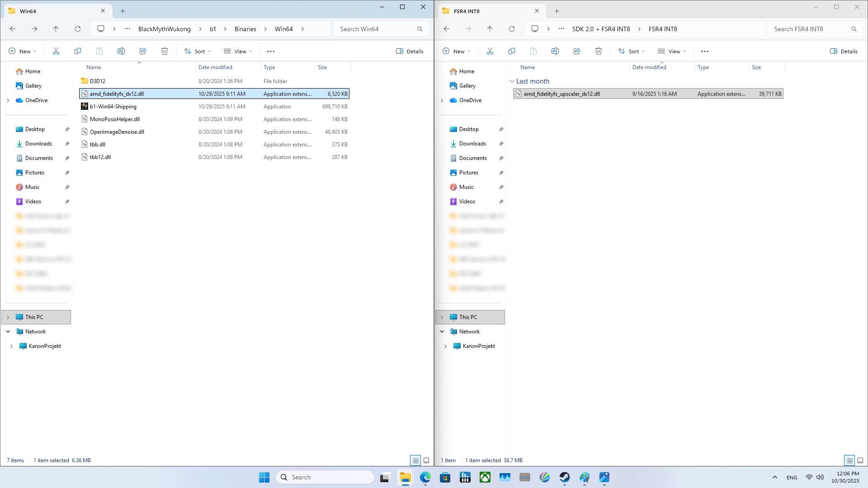This screenshot has height=488, width=868.
Task: Open Microsoft Store from the taskbar
Action: [445, 477]
